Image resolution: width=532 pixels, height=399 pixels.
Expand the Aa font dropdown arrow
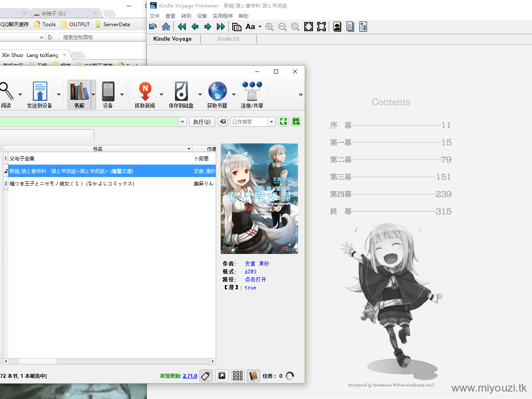point(260,27)
